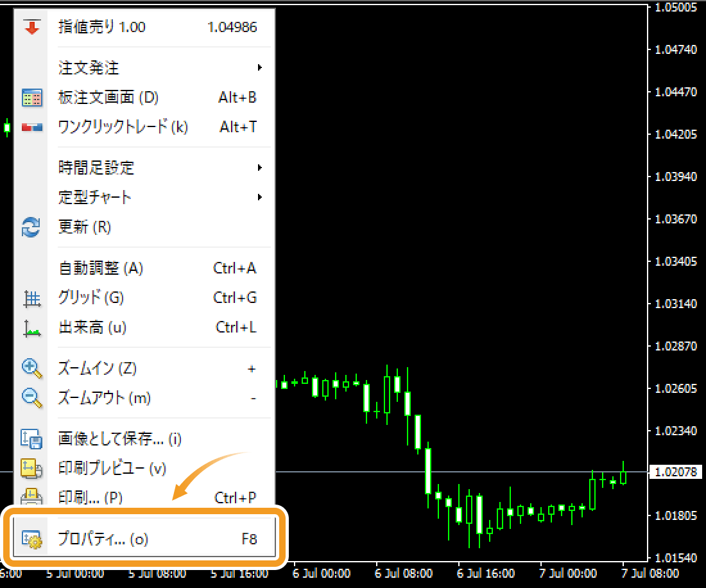Viewport: 706px width, 588px height.
Task: Click the grid icon
Action: (32, 298)
